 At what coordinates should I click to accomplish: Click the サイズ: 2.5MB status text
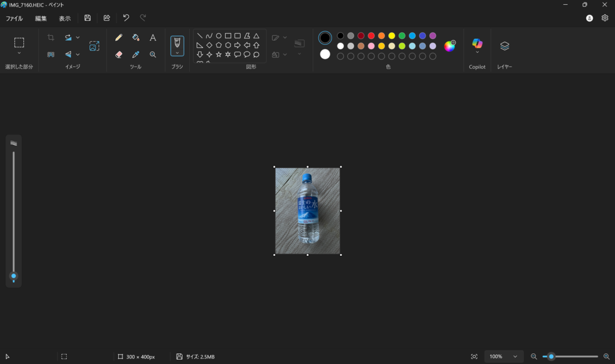200,357
